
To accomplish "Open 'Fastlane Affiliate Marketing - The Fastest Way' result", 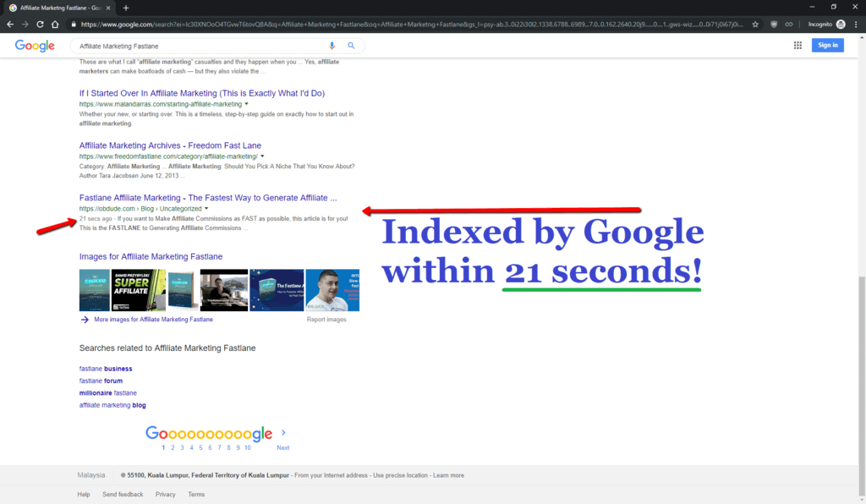I will (208, 198).
